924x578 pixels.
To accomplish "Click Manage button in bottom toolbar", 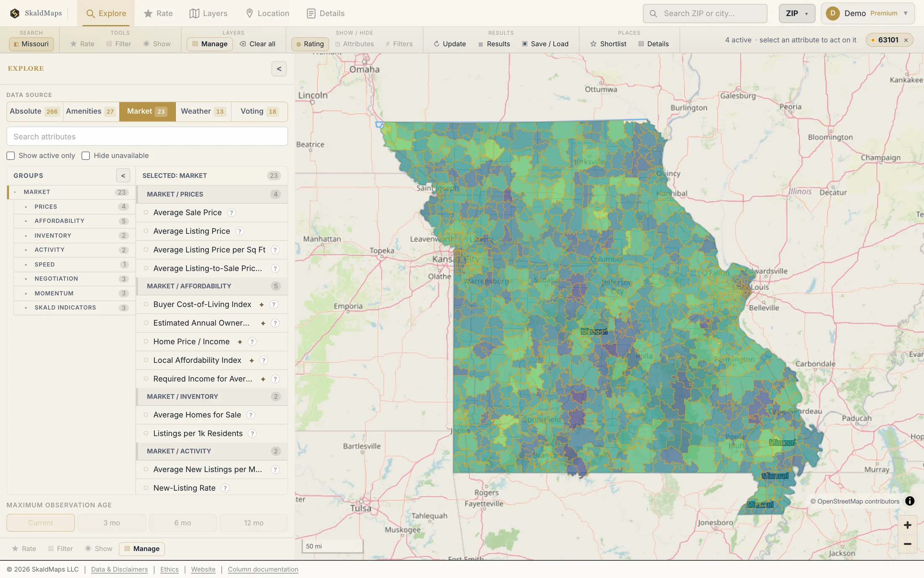I will 142,549.
